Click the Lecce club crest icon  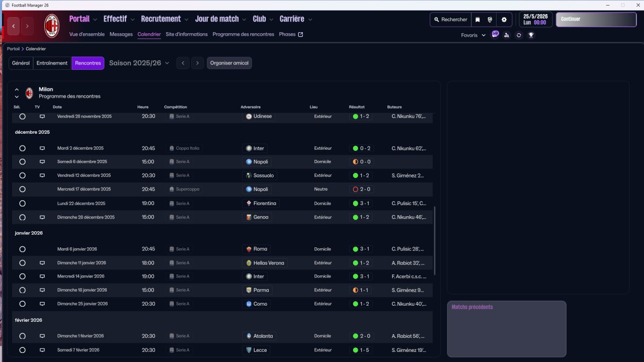coord(249,350)
